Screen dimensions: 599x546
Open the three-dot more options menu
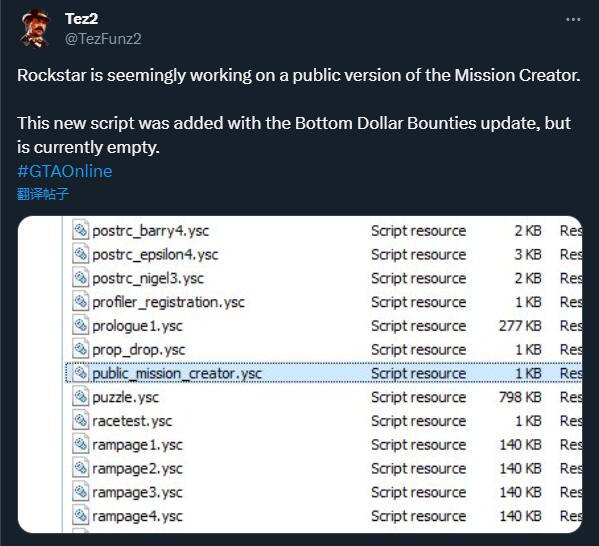(x=573, y=19)
